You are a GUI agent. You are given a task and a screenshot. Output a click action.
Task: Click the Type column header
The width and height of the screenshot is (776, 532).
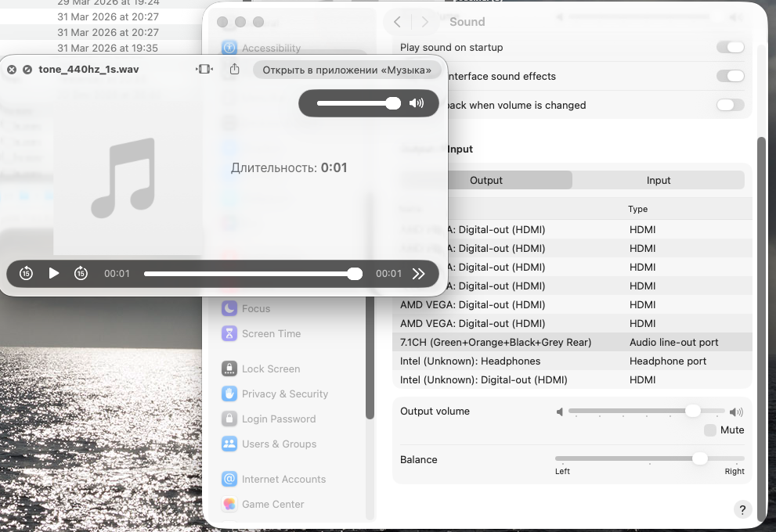pos(638,209)
